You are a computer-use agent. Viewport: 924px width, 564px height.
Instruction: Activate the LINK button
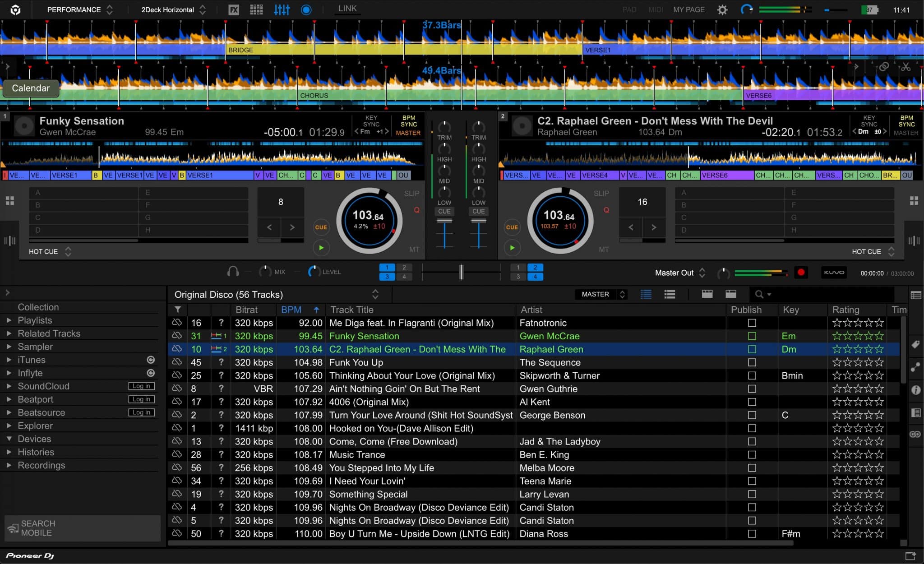click(347, 8)
